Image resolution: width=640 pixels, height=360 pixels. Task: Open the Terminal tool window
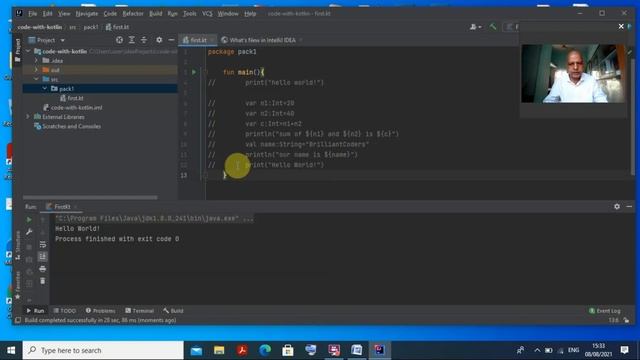point(139,311)
